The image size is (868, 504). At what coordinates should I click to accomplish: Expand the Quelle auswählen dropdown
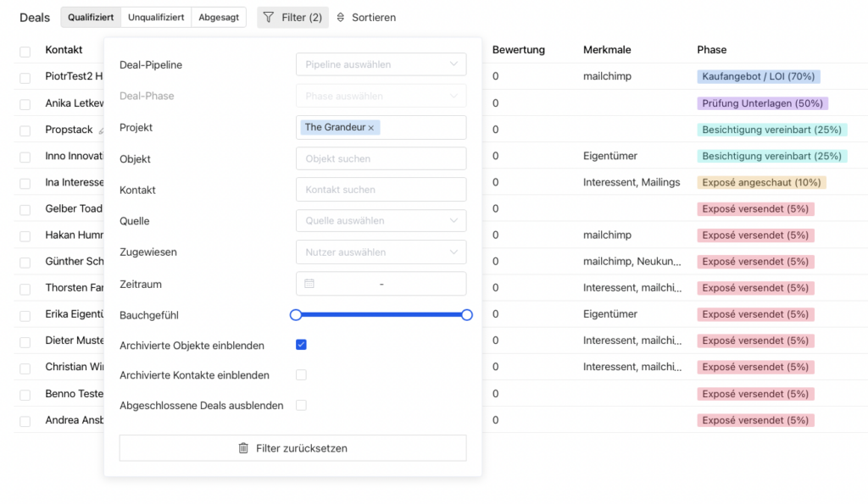(381, 220)
